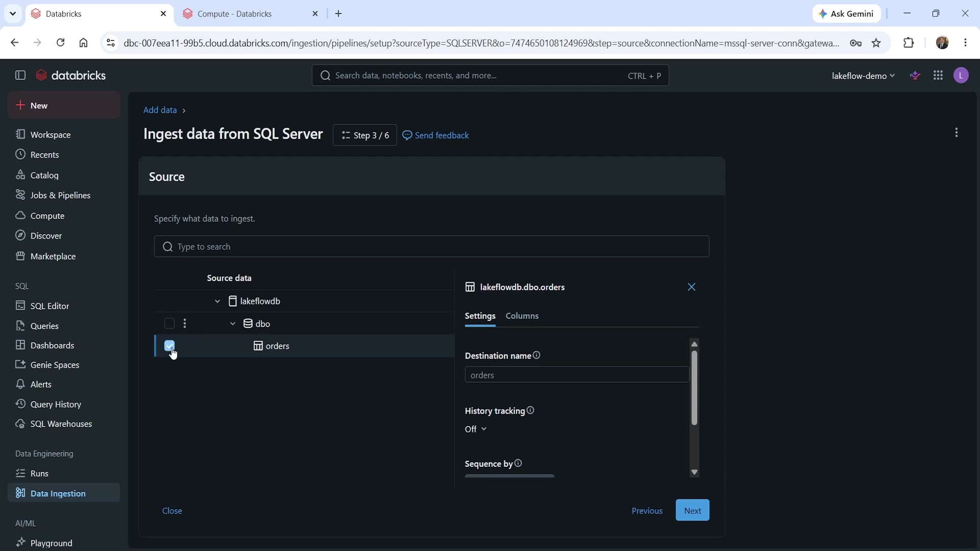Screen dimensions: 980x551
Task: Open Recents in the sidebar
Action: coord(64,155)
